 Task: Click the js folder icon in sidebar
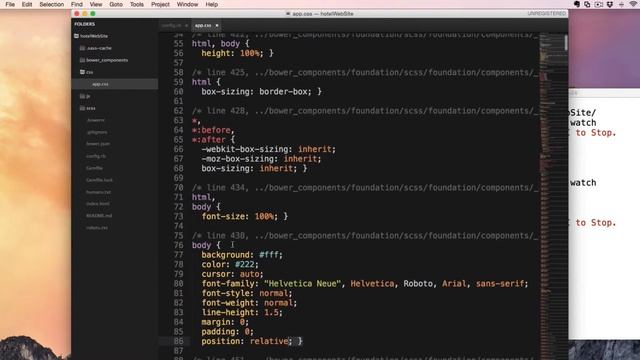click(x=82, y=96)
